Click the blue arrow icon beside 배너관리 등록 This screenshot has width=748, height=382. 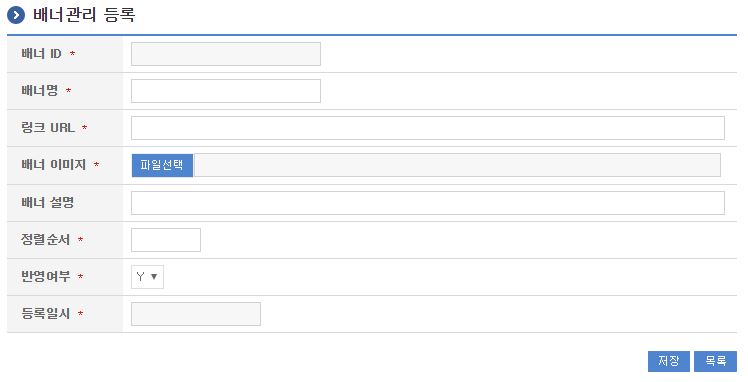16,15
